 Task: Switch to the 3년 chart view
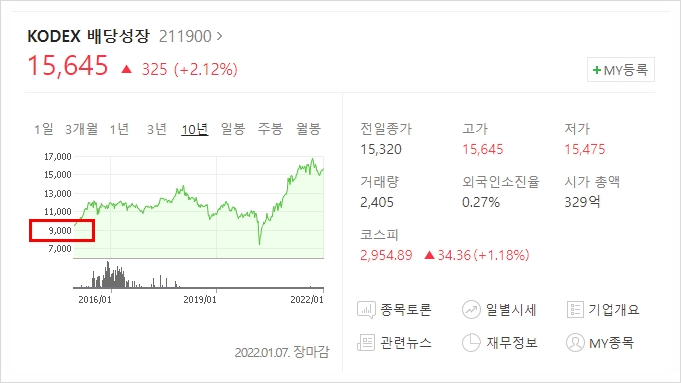pos(157,129)
